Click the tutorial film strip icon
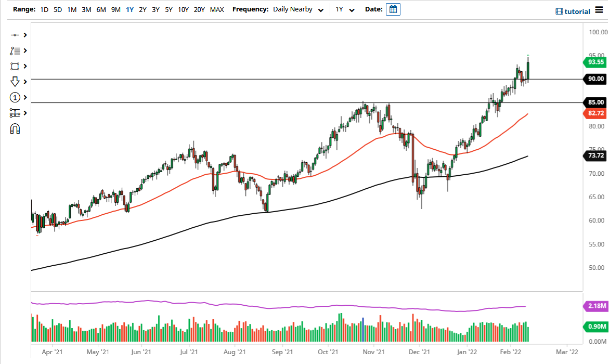 [559, 11]
